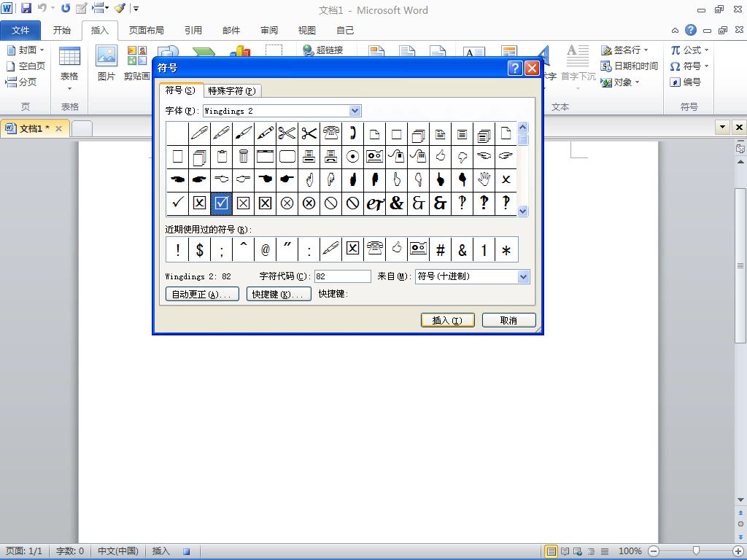Open Word help via the ribbon question mark
The image size is (747, 560).
[690, 30]
